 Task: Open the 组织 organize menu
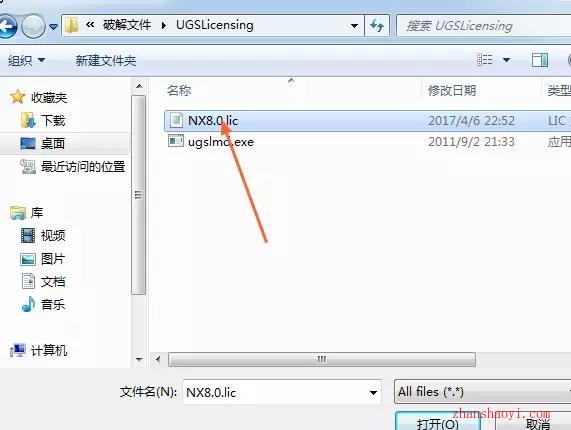tap(27, 60)
